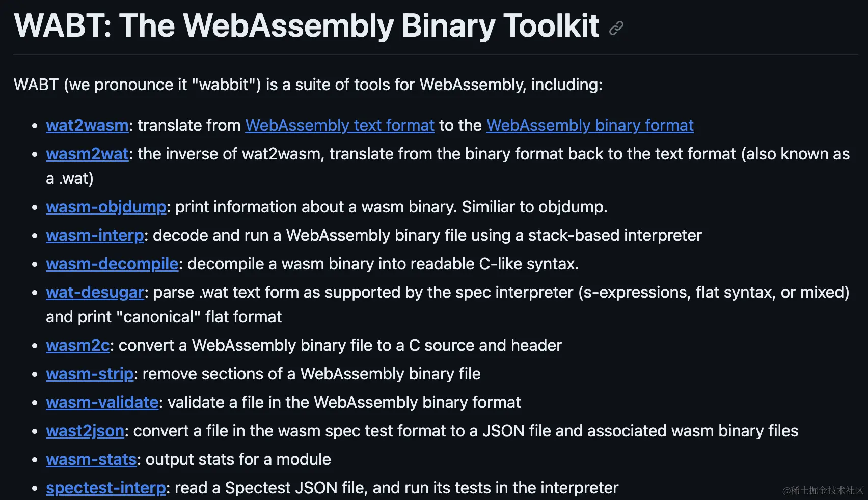The width and height of the screenshot is (868, 500).
Task: Click the 'canonical flat format' description line
Action: 164,317
